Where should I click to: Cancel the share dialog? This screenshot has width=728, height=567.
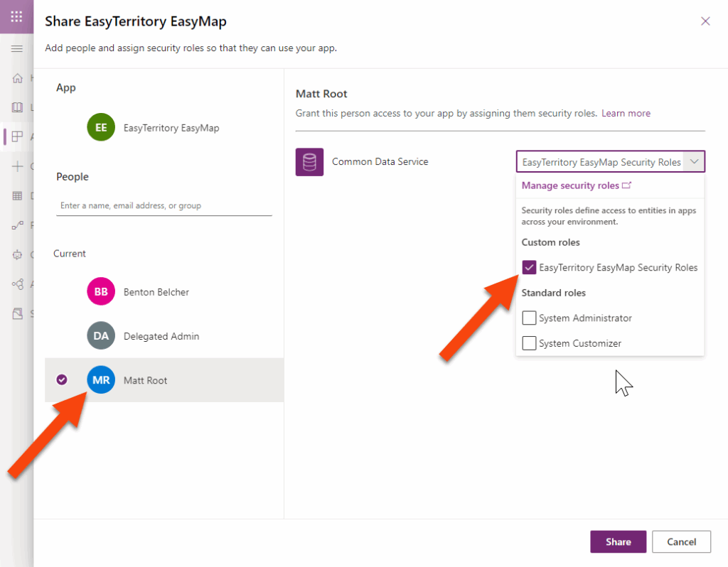tap(681, 541)
